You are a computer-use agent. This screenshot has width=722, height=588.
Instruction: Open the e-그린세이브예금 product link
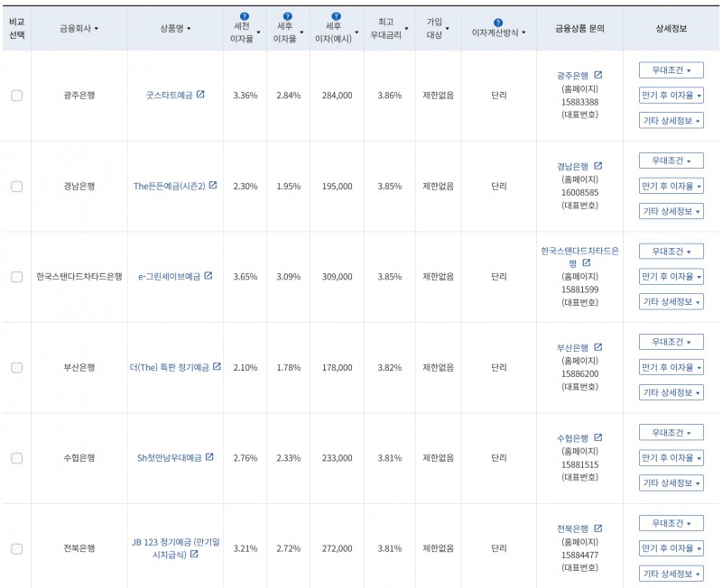click(170, 277)
